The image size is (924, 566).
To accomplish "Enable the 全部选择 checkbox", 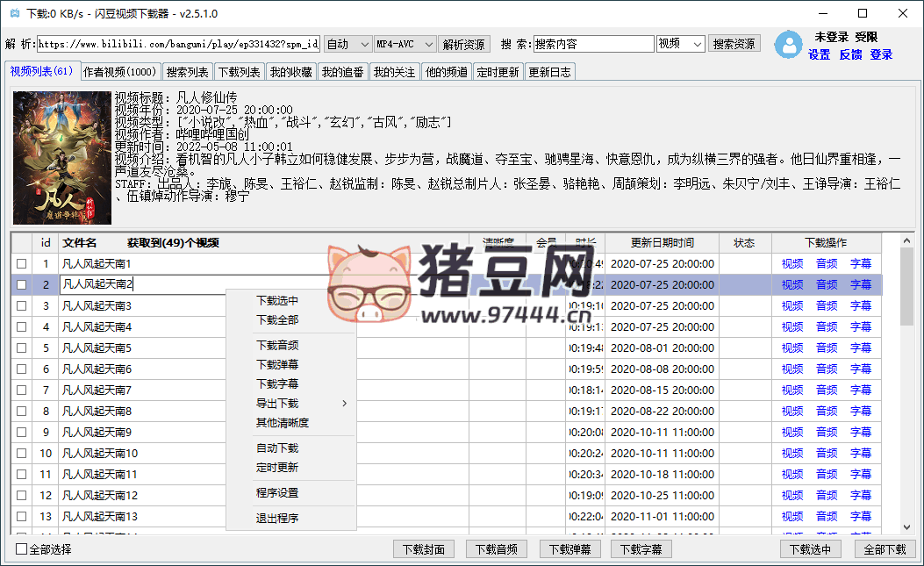I will [22, 549].
